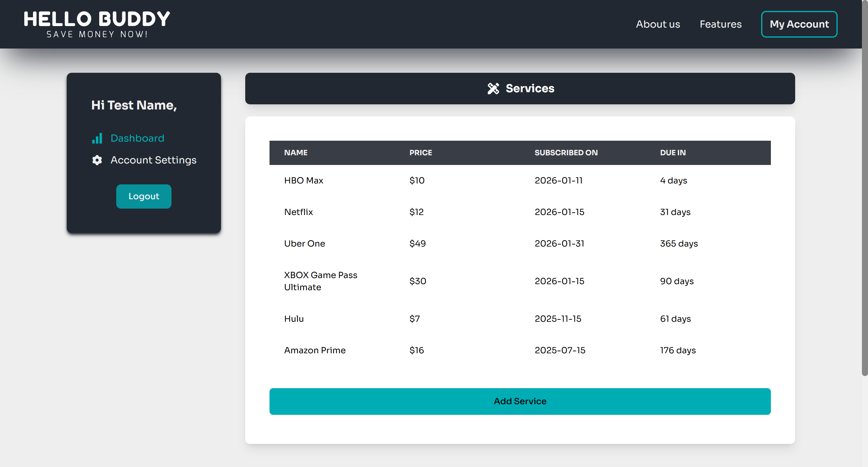Click the HELLO BUDDY logo
The image size is (868, 467).
pyautogui.click(x=97, y=24)
